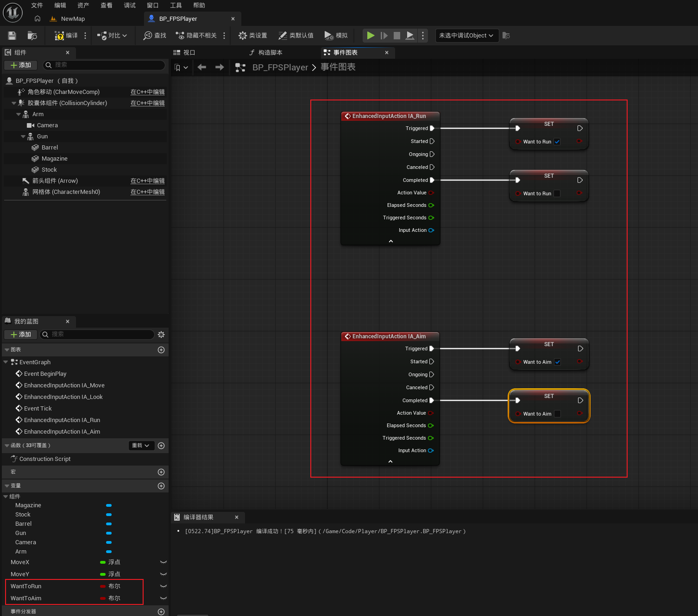
Task: Collapse the 胶囊体组件 tree node
Action: (14, 103)
